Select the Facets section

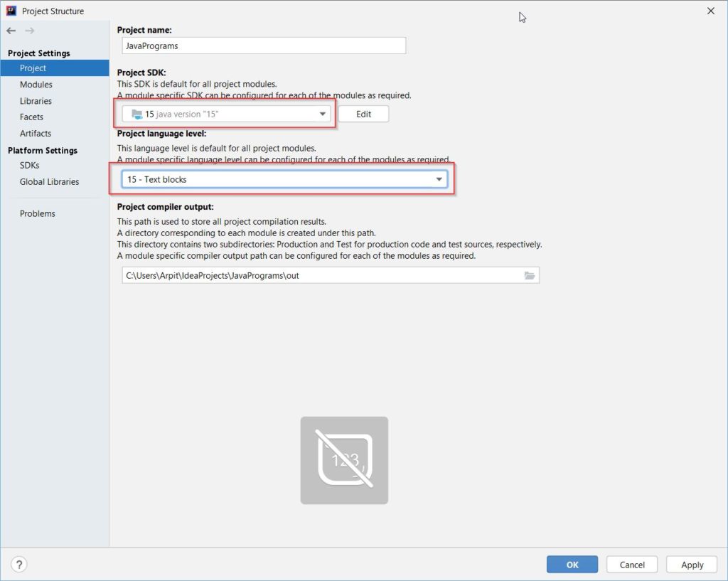31,117
